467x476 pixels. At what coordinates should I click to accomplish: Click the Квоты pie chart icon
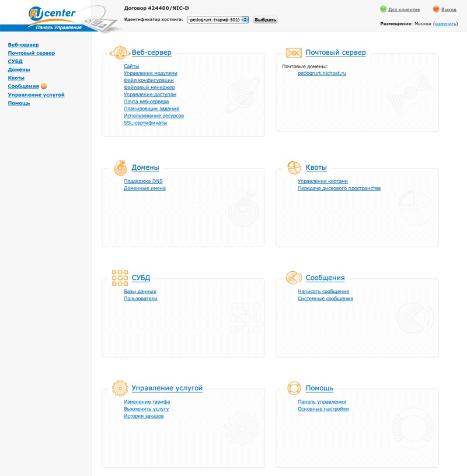pyautogui.click(x=294, y=167)
